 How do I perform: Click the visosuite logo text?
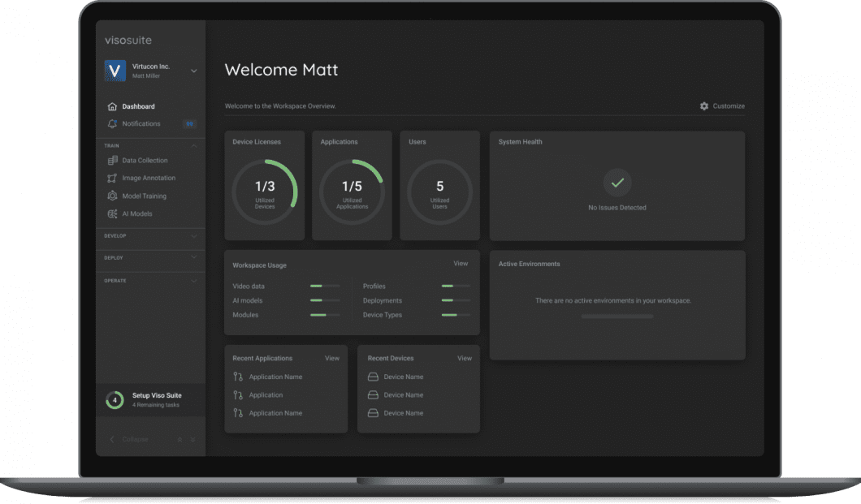click(x=128, y=40)
